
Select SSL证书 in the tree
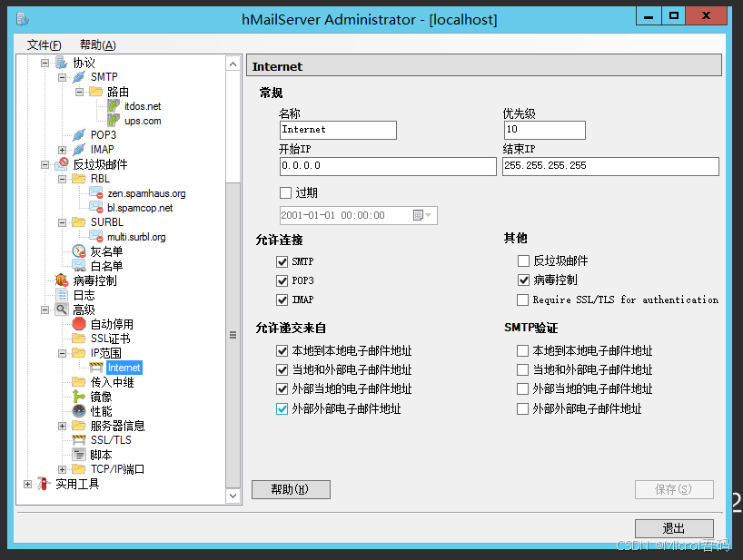[111, 339]
